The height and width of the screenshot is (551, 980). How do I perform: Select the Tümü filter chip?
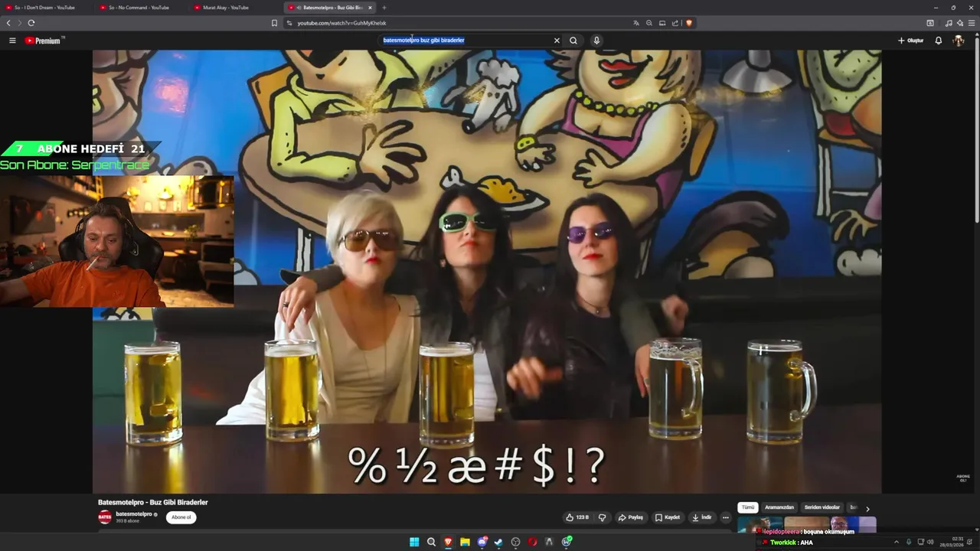coord(748,507)
